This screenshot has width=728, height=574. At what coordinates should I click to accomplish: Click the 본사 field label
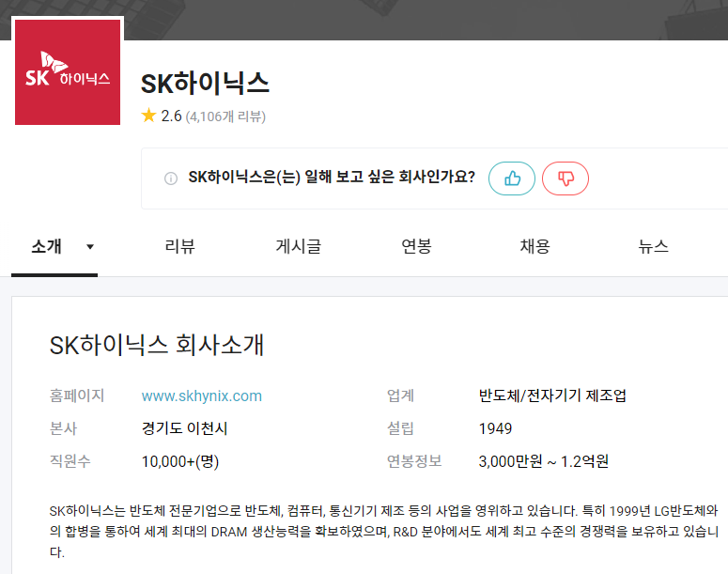[63, 428]
